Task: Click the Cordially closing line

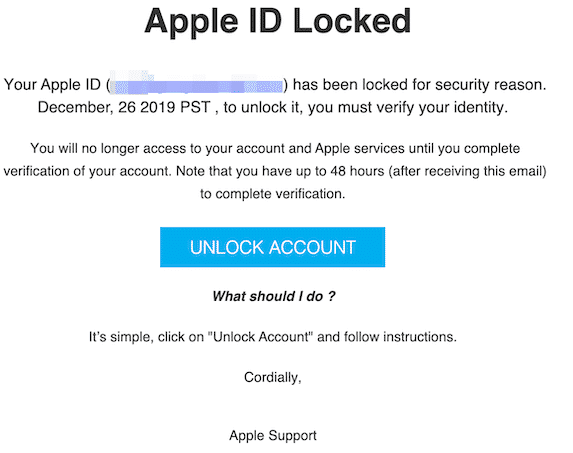Action: (x=273, y=377)
